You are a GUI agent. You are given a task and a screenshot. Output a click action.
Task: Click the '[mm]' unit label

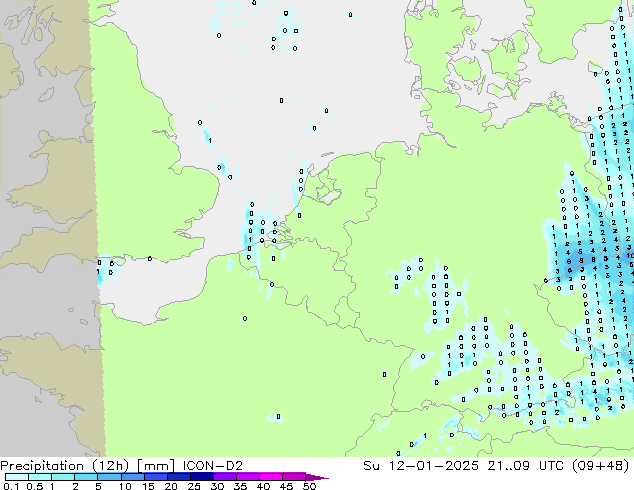tap(156, 466)
